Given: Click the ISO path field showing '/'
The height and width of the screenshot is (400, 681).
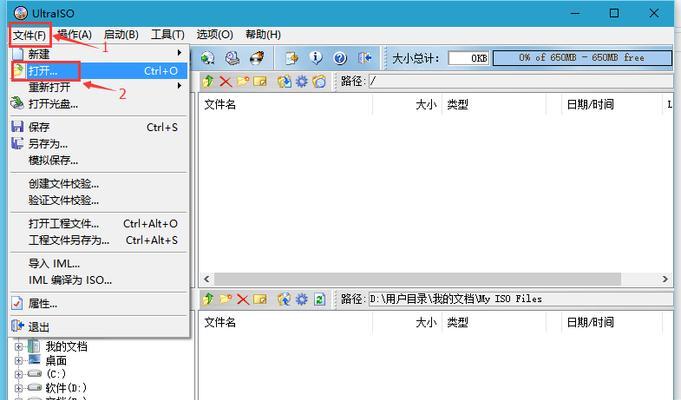Looking at the screenshot, I should [520, 81].
